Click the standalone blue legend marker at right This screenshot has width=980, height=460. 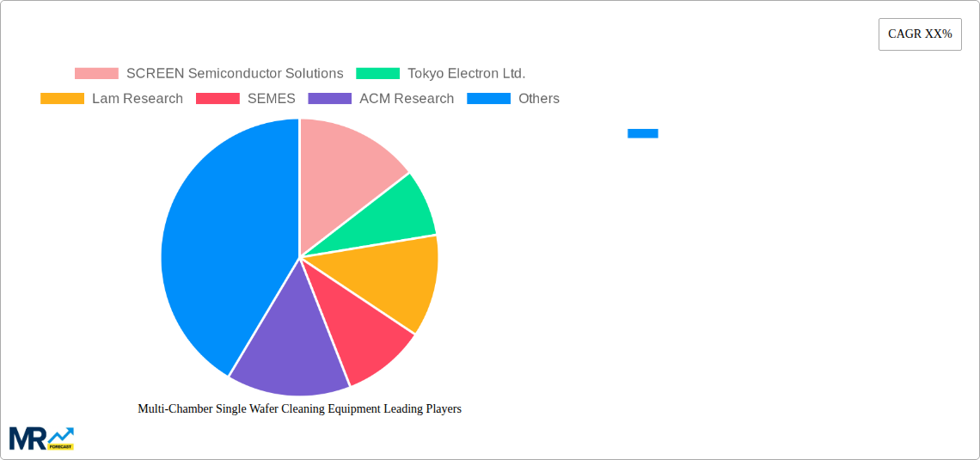click(642, 133)
